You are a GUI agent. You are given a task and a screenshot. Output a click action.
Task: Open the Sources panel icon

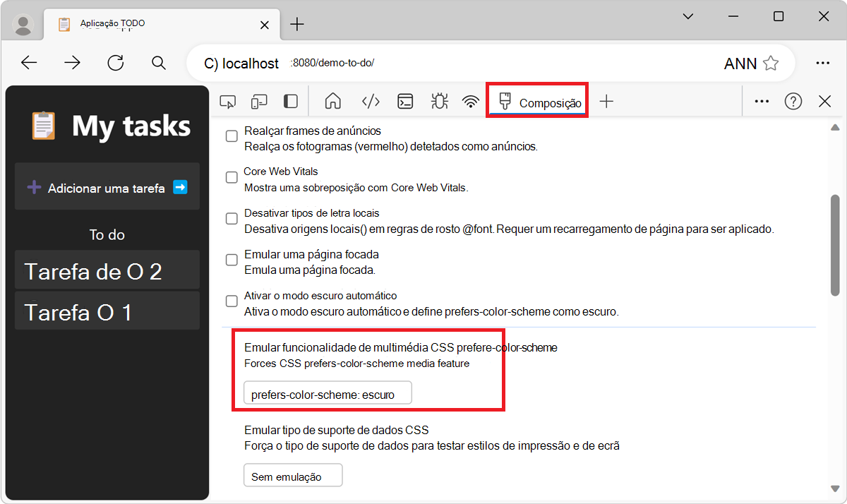[x=370, y=101]
